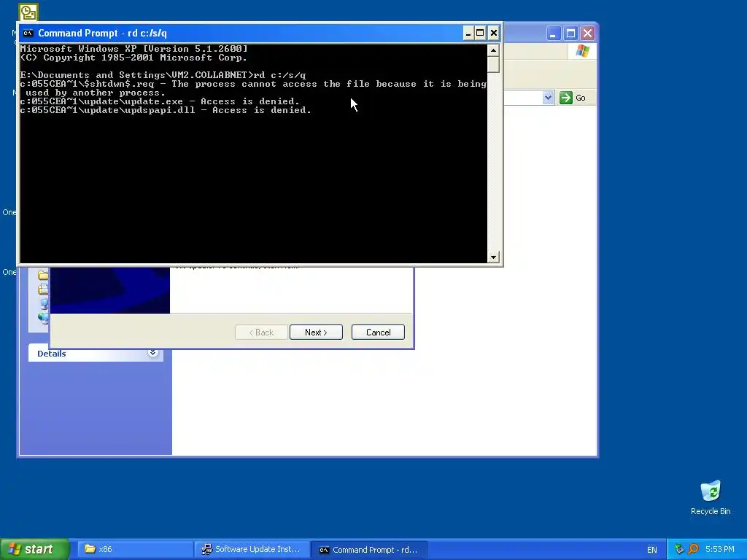The height and width of the screenshot is (560, 747).
Task: Click the Outlook-style desktop icon above Command Prompt
Action: tap(28, 12)
